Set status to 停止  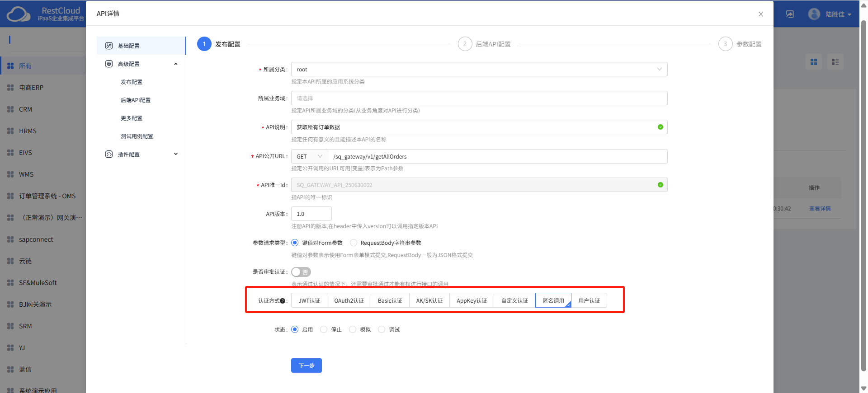pyautogui.click(x=324, y=329)
